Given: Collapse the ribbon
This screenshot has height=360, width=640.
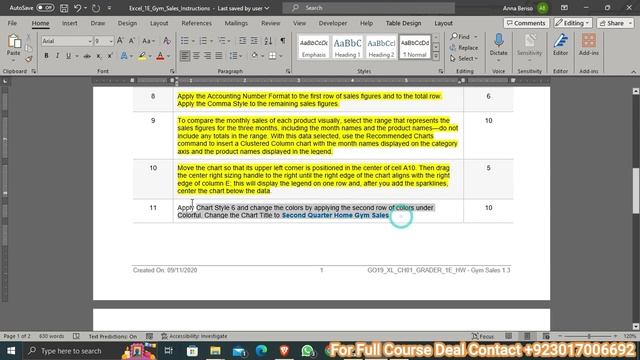Looking at the screenshot, I should click(633, 71).
